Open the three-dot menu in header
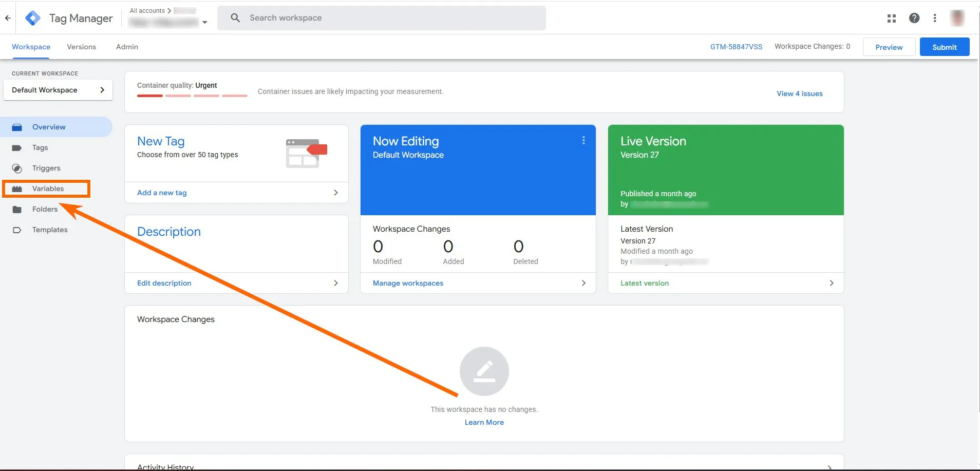This screenshot has width=980, height=471. coord(935,18)
